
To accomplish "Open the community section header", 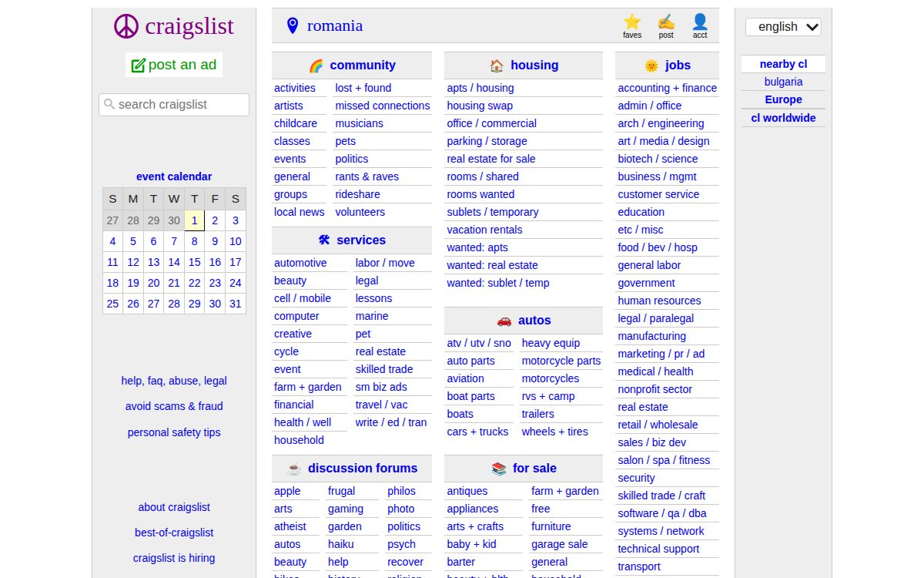I will (x=363, y=66).
